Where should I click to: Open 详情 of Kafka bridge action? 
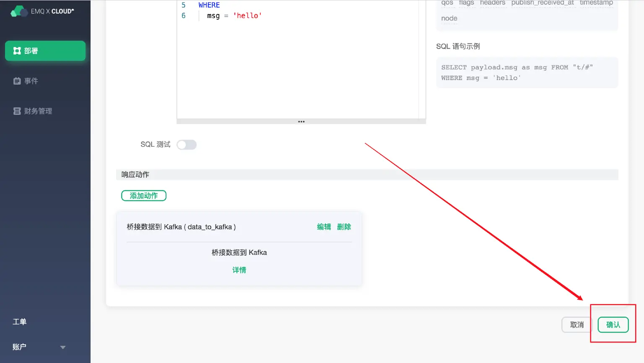coord(239,270)
